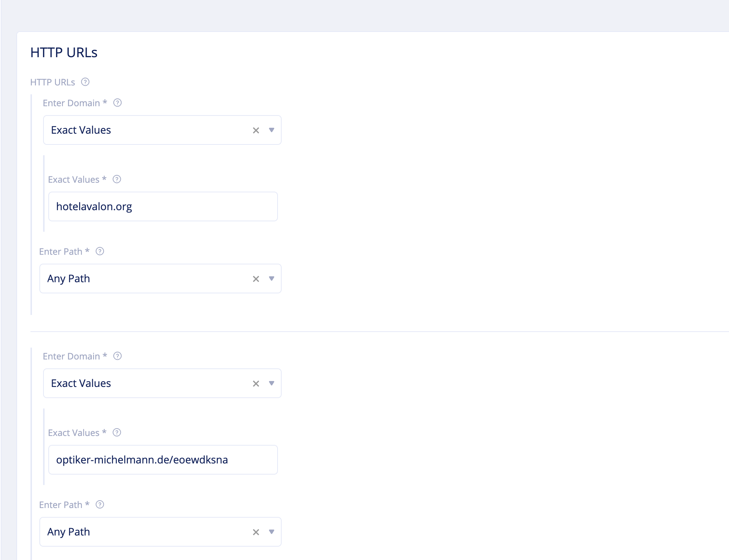Expand second Enter Path dropdown arrow
The image size is (729, 560).
(272, 532)
